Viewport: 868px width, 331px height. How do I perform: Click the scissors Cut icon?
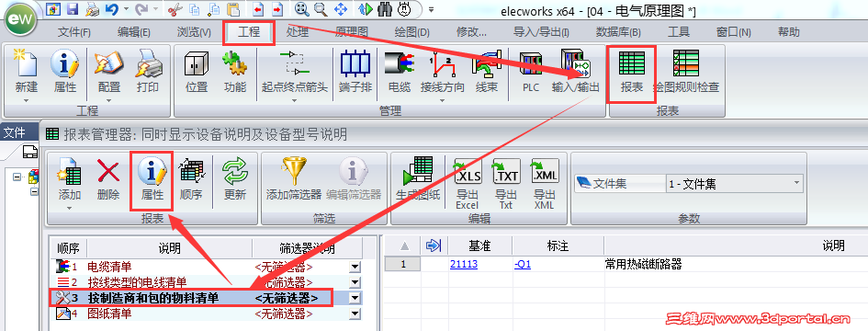[174, 9]
